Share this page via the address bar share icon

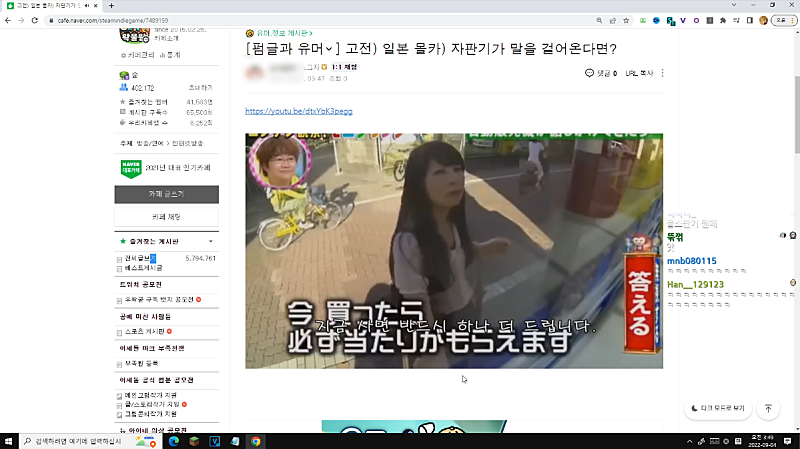coord(613,20)
